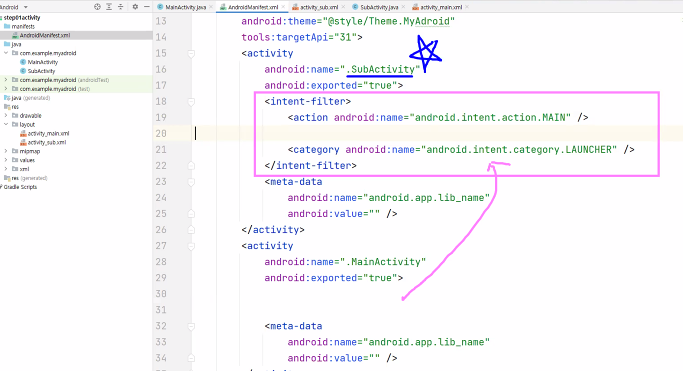Image resolution: width=683 pixels, height=371 pixels.
Task: Collapse the layout folder
Action: (x=6, y=125)
